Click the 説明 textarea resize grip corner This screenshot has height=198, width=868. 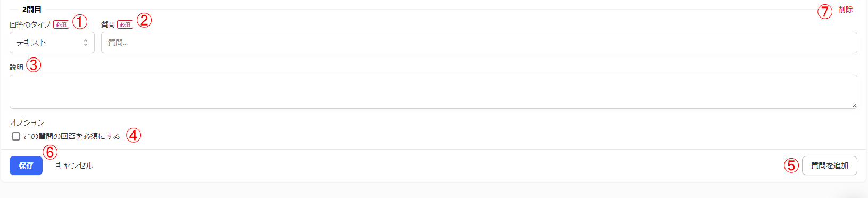point(854,105)
